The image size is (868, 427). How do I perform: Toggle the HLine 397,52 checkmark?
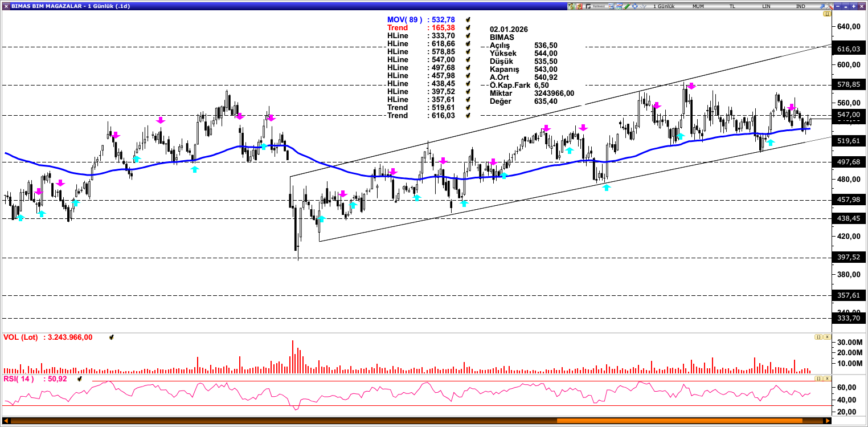tap(468, 91)
